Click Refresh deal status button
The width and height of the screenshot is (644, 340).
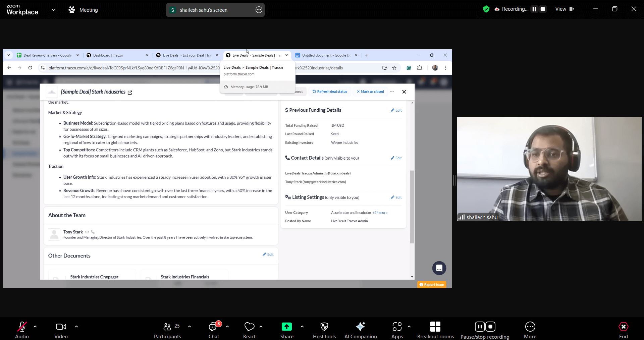coord(330,92)
